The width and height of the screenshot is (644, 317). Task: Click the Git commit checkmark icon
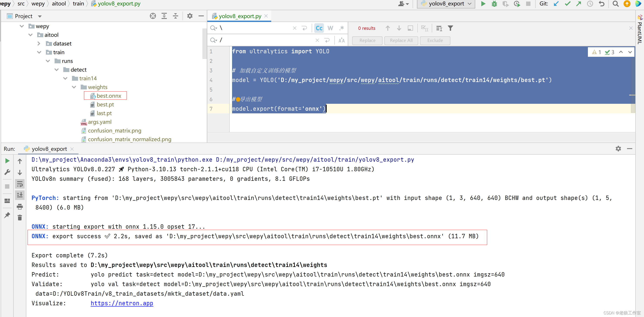[567, 4]
